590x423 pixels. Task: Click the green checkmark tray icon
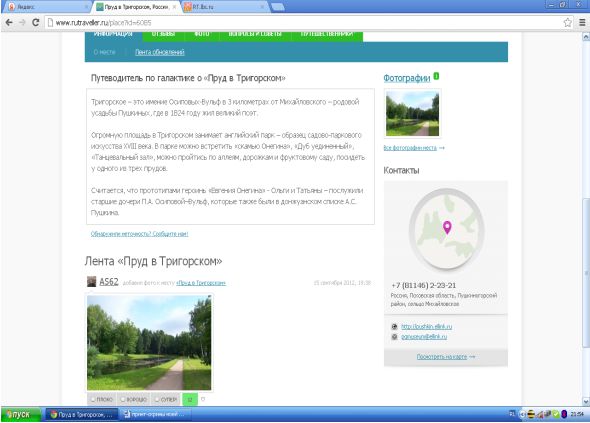click(x=555, y=415)
